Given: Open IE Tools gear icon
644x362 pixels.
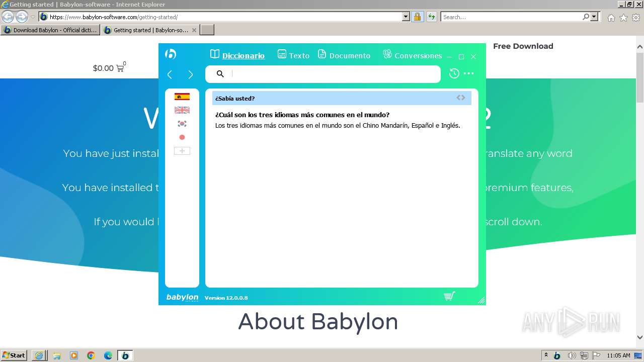Looking at the screenshot, I should tap(636, 18).
